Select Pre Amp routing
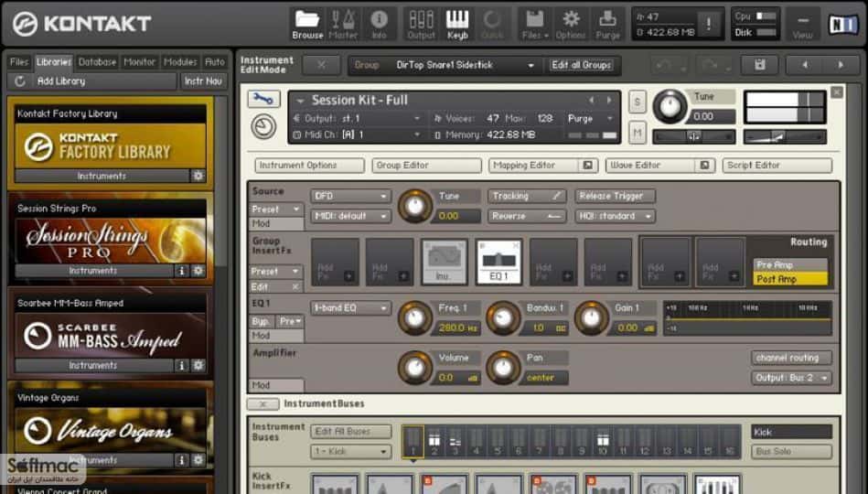 click(x=790, y=264)
